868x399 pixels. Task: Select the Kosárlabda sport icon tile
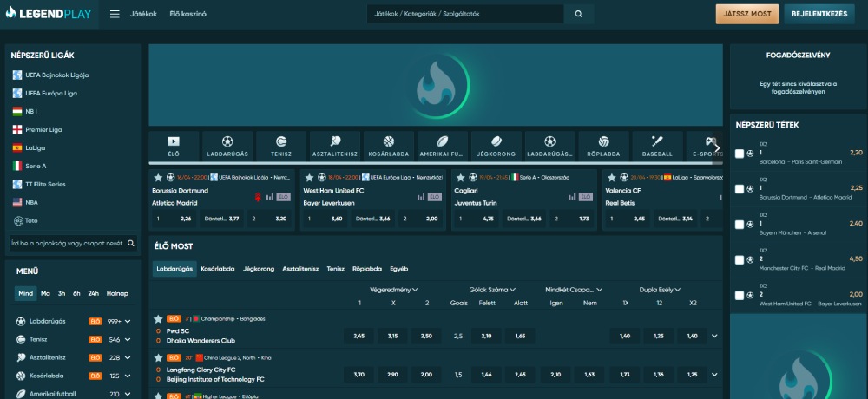tap(389, 146)
